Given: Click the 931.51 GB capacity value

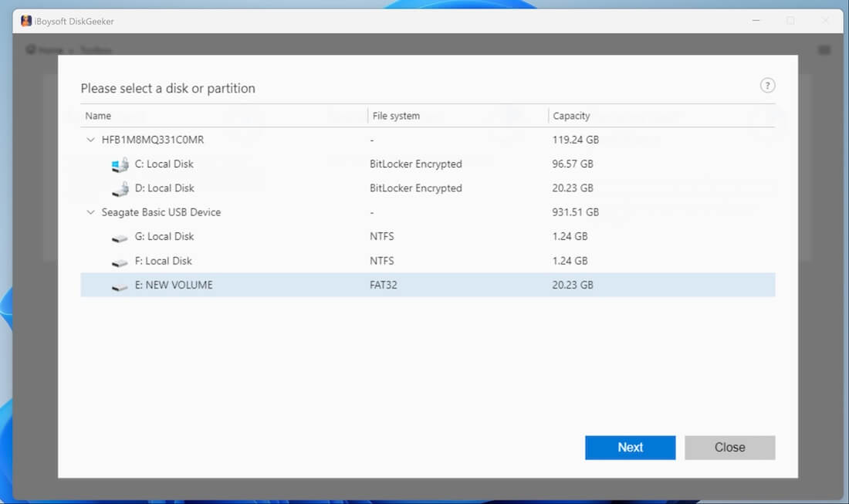Looking at the screenshot, I should [575, 212].
